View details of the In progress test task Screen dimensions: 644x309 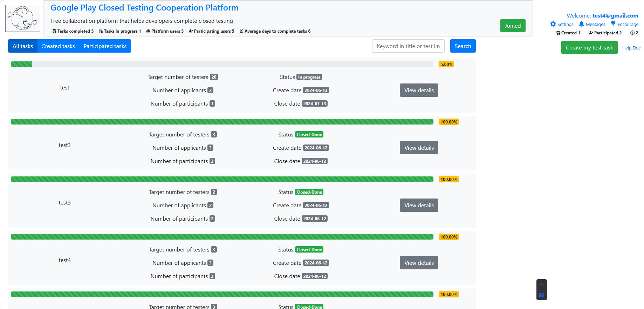[419, 90]
